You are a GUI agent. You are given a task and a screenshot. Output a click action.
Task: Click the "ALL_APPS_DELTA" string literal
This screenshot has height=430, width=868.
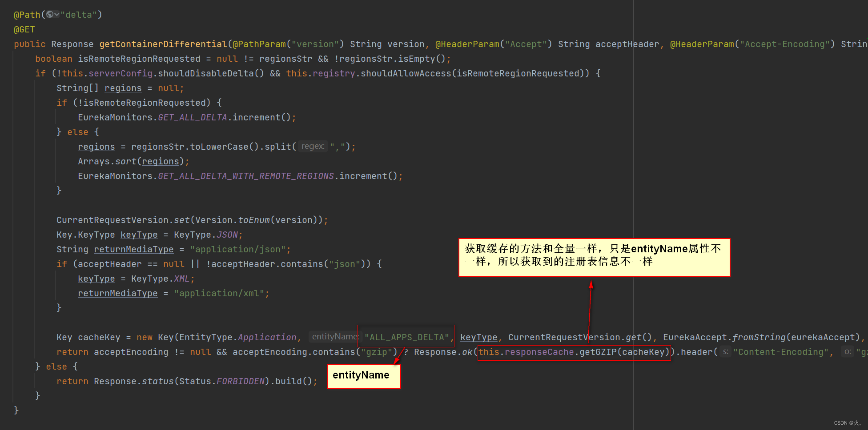(x=407, y=337)
